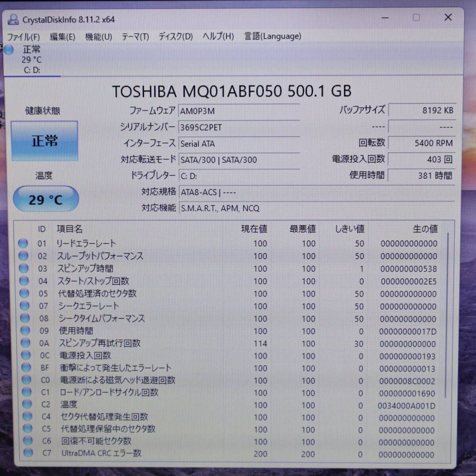Click the transfer mode field SATA/300 | SATA/300
Image resolution: width=476 pixels, height=476 pixels.
click(239, 159)
